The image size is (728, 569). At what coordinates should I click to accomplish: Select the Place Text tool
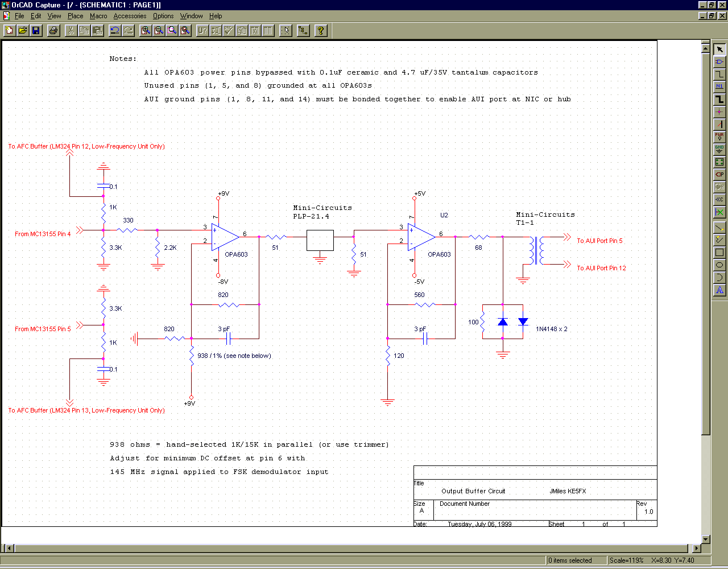tap(719, 290)
